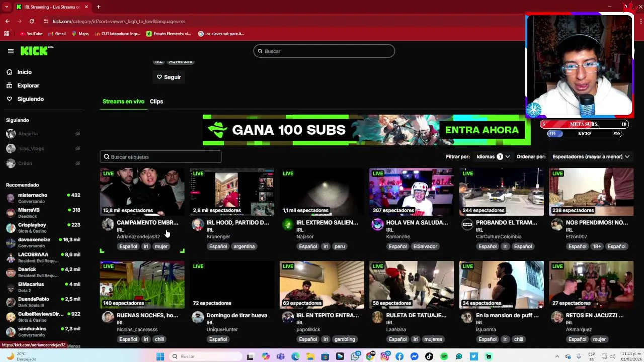
Task: Open misternacho recommended channel
Action: click(x=43, y=198)
